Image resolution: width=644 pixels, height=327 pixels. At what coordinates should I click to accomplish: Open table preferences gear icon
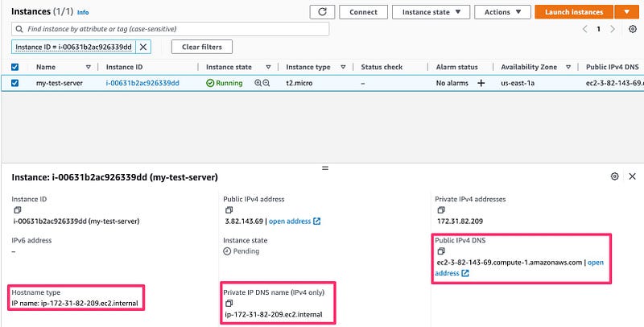pyautogui.click(x=632, y=29)
